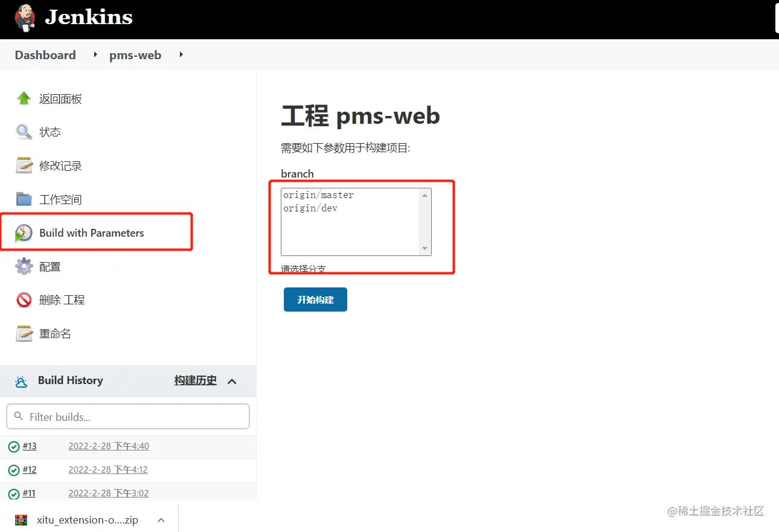
Task: Select origin/master in branch list
Action: pyautogui.click(x=318, y=195)
